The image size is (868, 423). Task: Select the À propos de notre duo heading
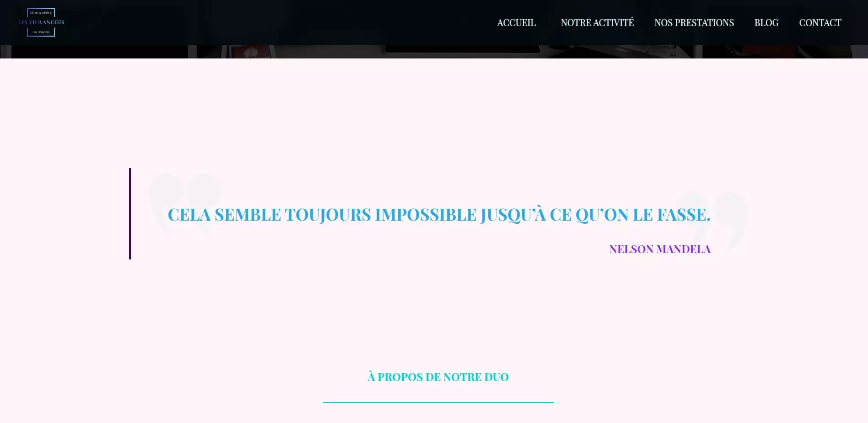tap(438, 377)
